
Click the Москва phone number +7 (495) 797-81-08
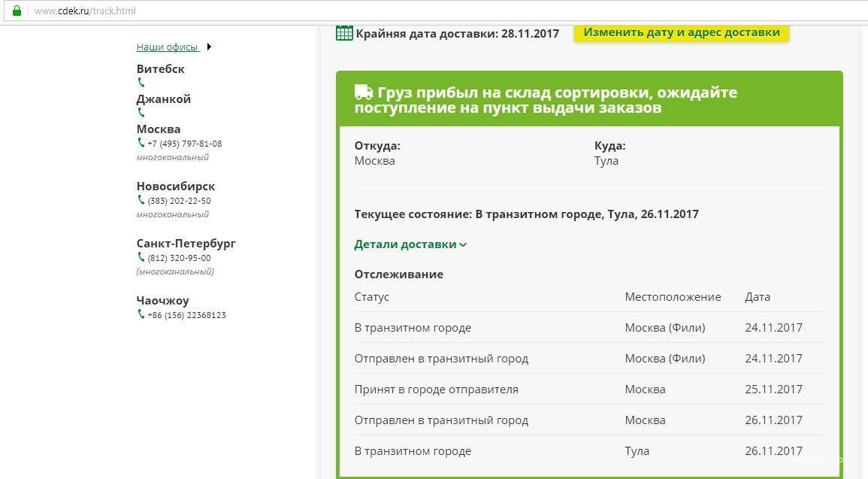185,144
